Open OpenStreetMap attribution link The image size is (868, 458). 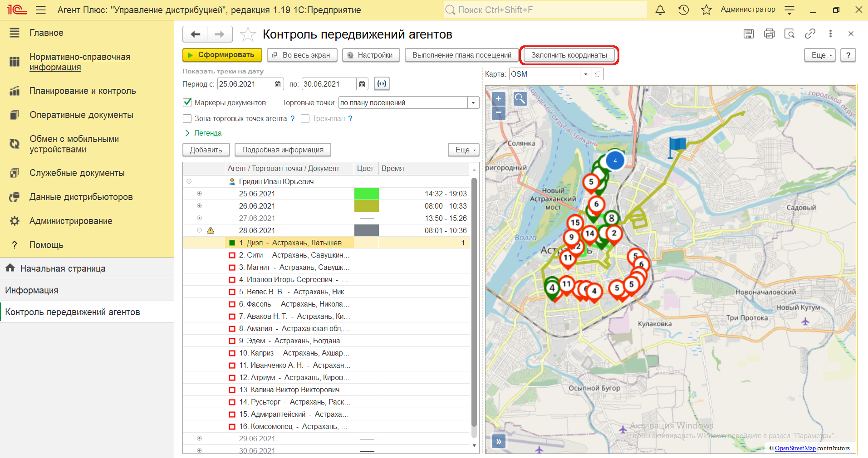pyautogui.click(x=795, y=448)
